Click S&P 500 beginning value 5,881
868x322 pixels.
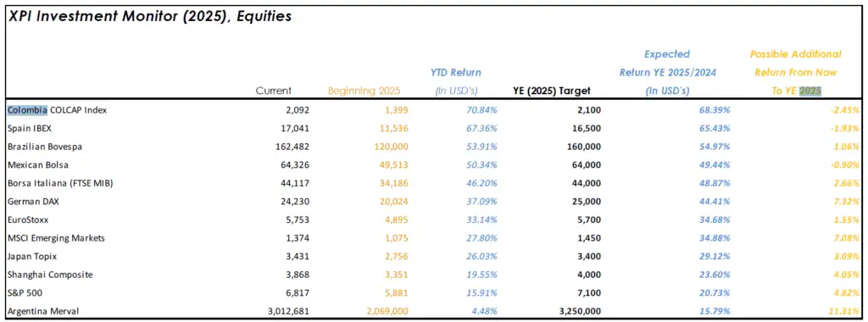click(397, 292)
